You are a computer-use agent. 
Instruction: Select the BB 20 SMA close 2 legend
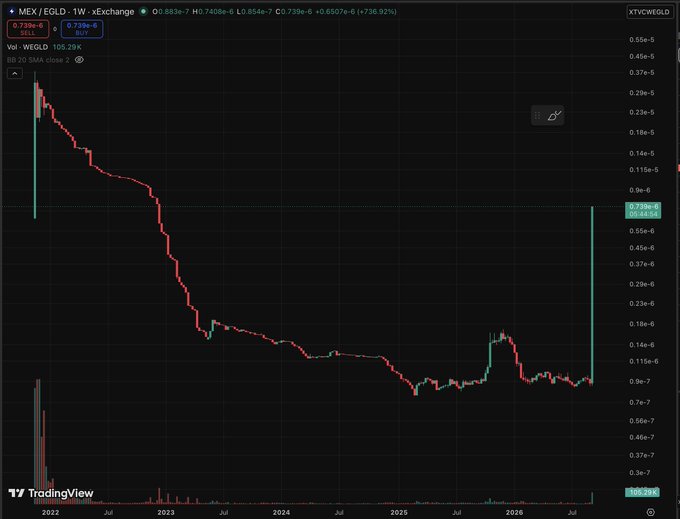[x=38, y=60]
